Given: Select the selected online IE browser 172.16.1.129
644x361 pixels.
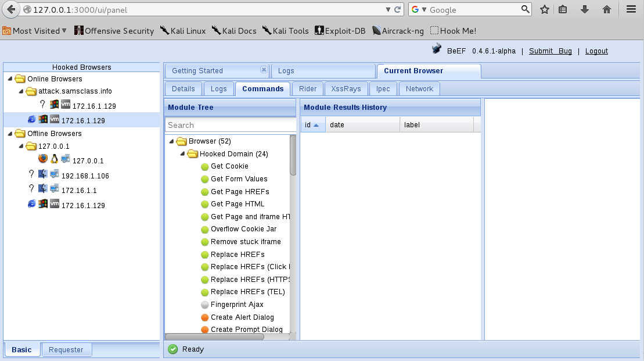Looking at the screenshot, I should click(x=81, y=120).
